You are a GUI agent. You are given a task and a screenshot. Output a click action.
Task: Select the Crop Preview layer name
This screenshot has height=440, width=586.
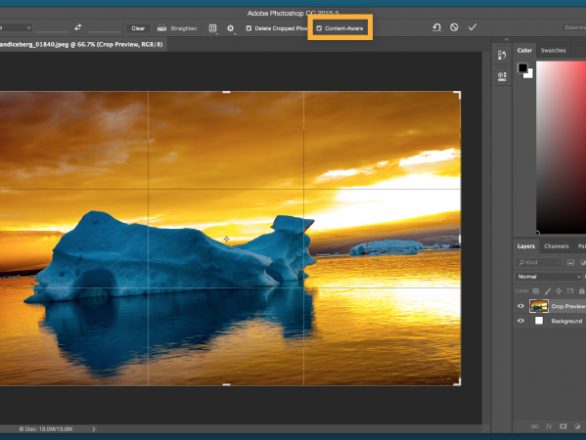pos(568,306)
